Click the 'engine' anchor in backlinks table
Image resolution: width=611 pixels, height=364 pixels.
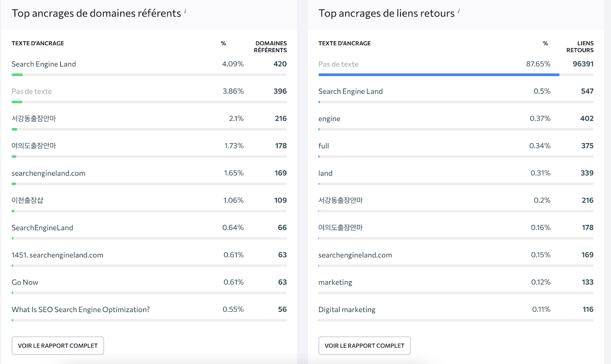coord(329,119)
